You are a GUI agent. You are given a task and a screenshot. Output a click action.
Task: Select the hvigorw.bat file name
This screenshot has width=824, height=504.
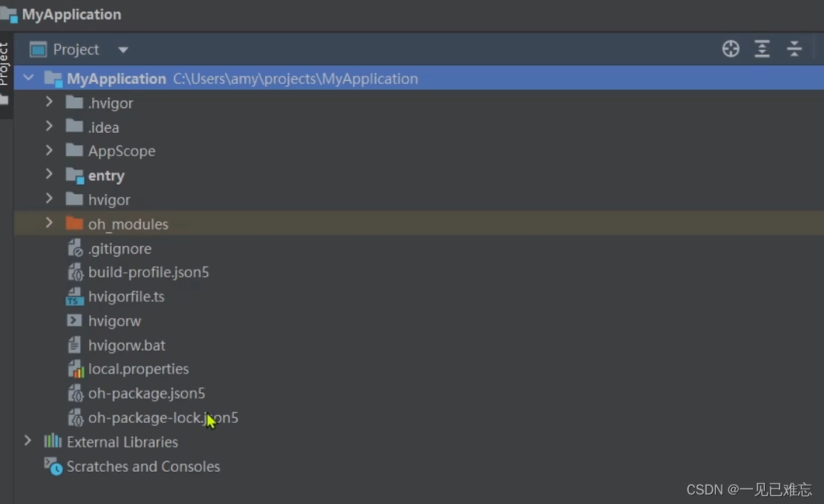point(126,345)
